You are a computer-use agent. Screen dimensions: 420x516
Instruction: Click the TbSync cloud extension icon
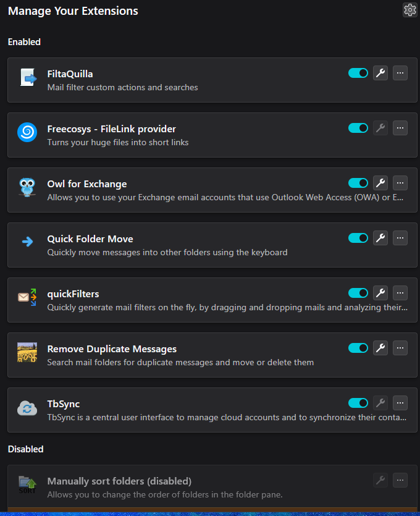[x=27, y=408]
